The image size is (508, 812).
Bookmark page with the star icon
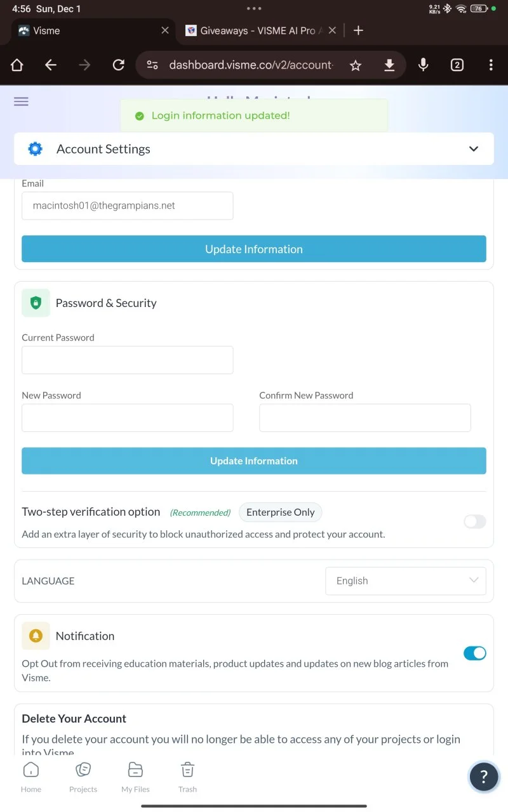tap(356, 65)
